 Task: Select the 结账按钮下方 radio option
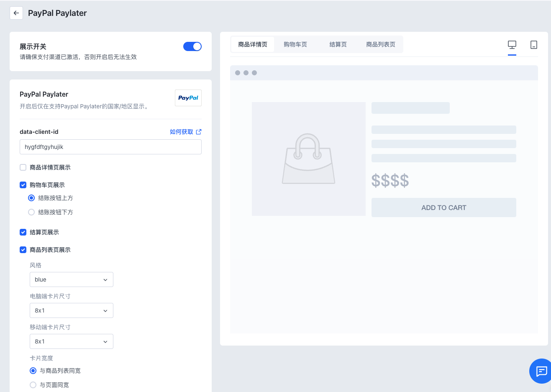[31, 212]
